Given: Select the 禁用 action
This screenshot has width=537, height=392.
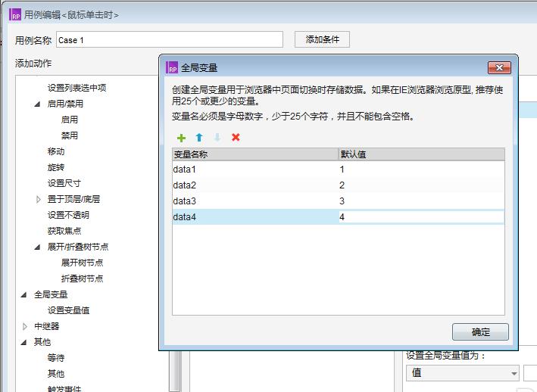Looking at the screenshot, I should (70, 135).
